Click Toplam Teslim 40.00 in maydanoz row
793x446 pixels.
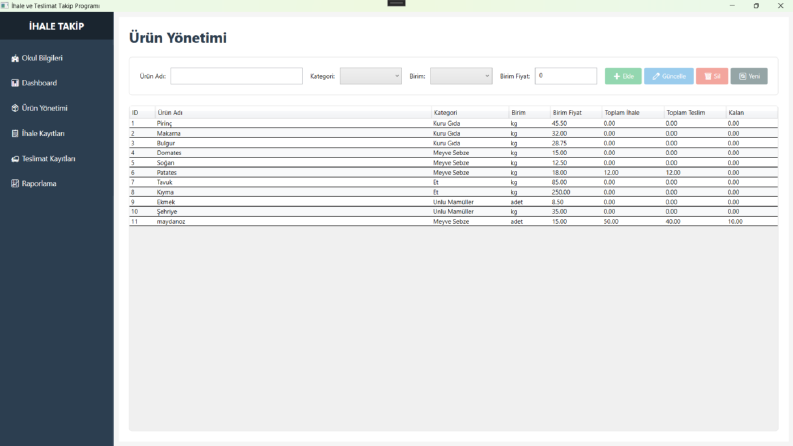[x=673, y=221]
